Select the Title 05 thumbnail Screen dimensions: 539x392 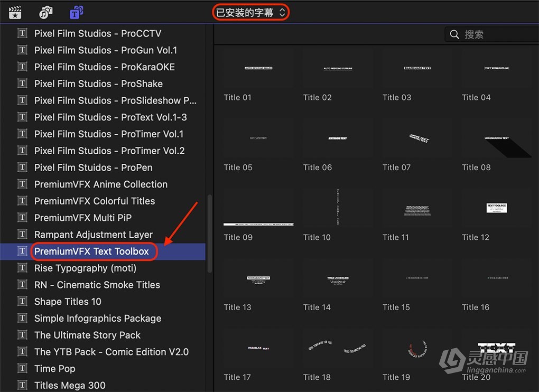(258, 138)
